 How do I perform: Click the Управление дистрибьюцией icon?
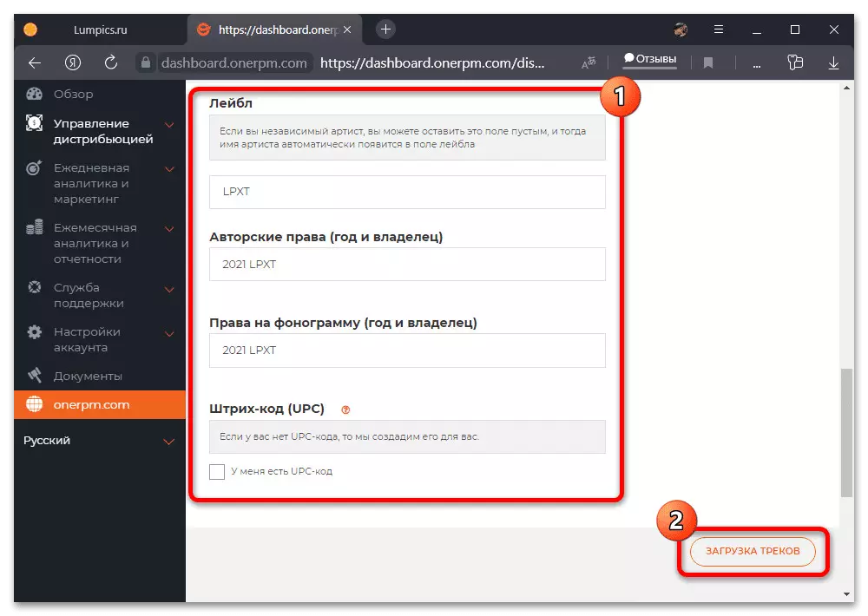coord(35,122)
